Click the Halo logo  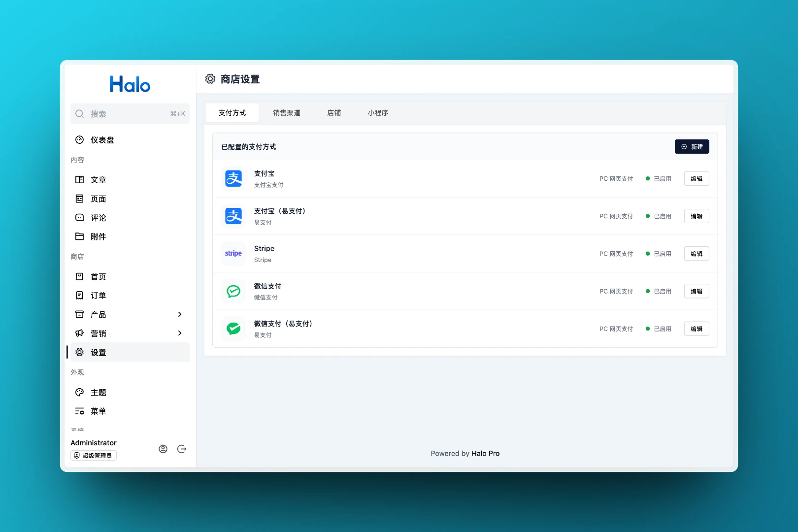(x=130, y=84)
